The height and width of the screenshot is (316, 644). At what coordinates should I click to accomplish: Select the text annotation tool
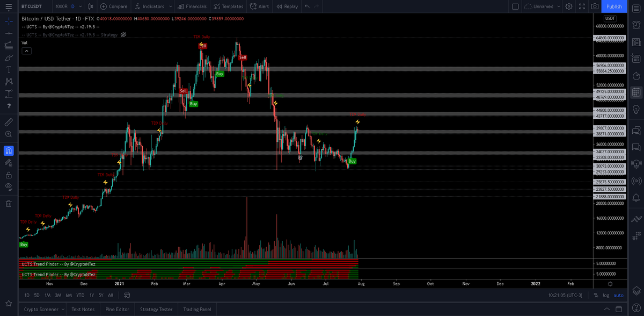click(9, 69)
